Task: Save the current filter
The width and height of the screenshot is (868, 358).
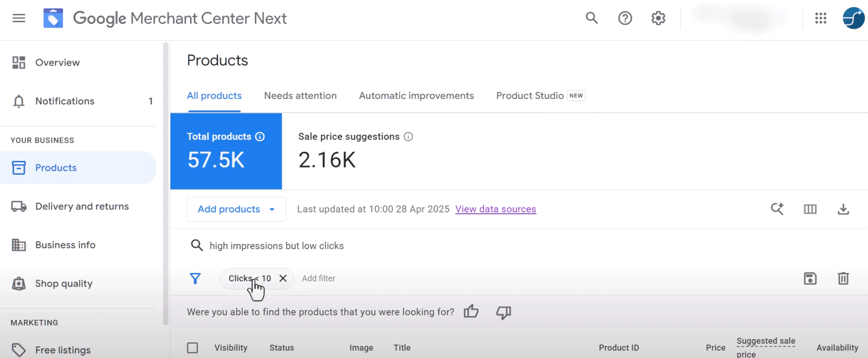Action: (810, 278)
